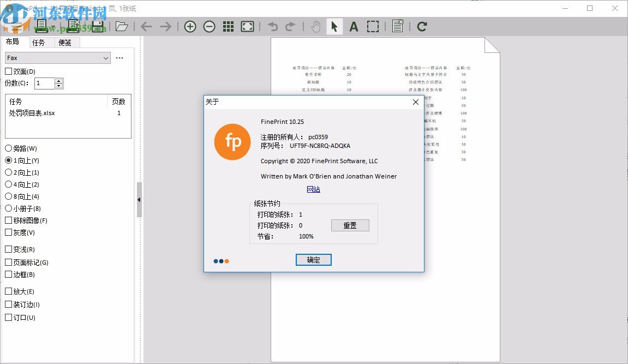Collapse the left settings panel
This screenshot has height=364, width=628.
click(140, 200)
